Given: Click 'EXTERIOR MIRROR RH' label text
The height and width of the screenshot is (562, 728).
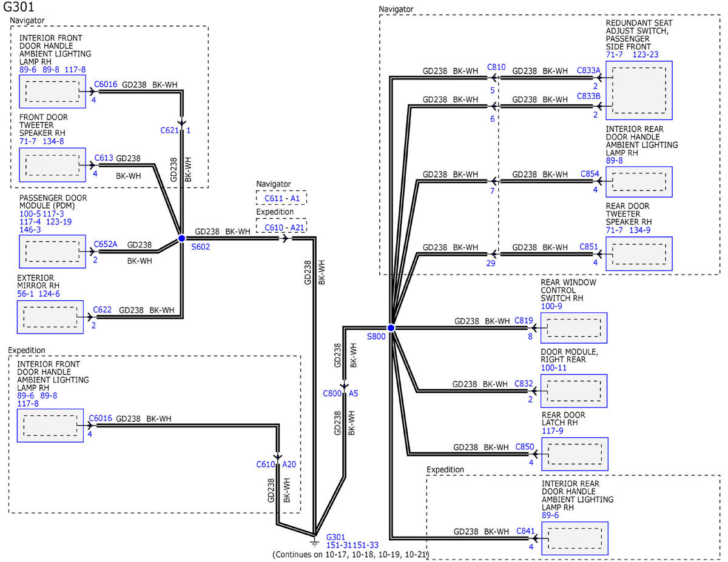Looking at the screenshot, I should (x=39, y=282).
